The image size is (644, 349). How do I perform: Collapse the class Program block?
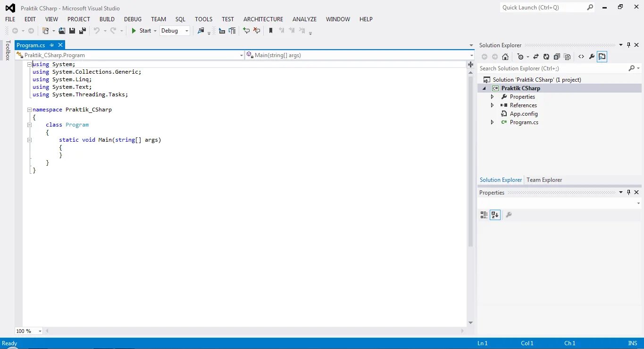[x=29, y=125]
